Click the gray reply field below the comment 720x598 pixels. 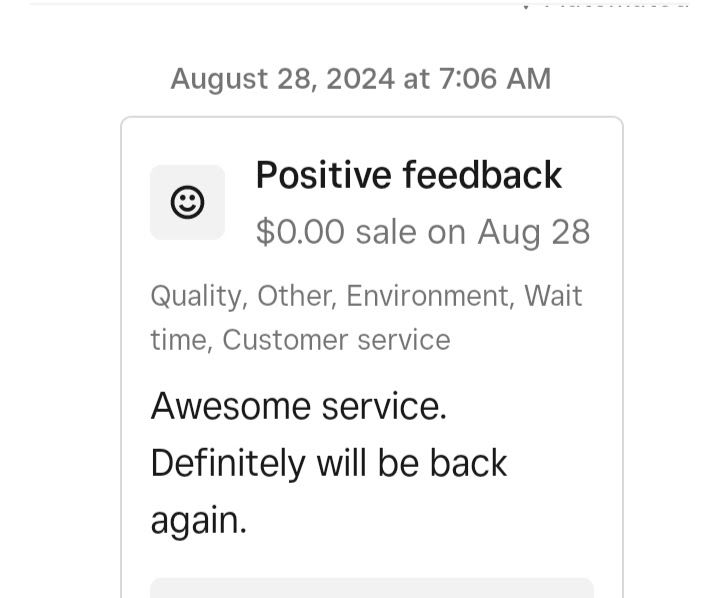[372, 588]
